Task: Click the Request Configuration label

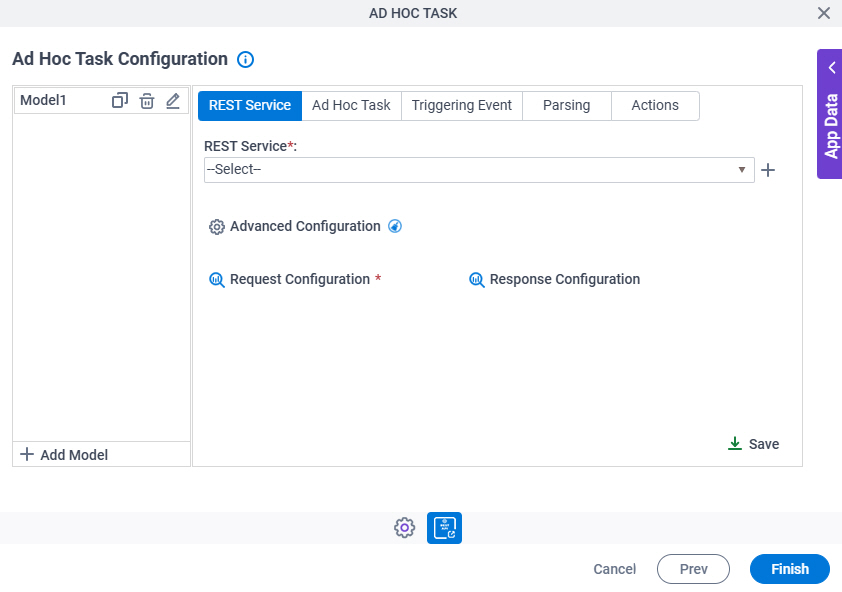Action: coord(300,279)
